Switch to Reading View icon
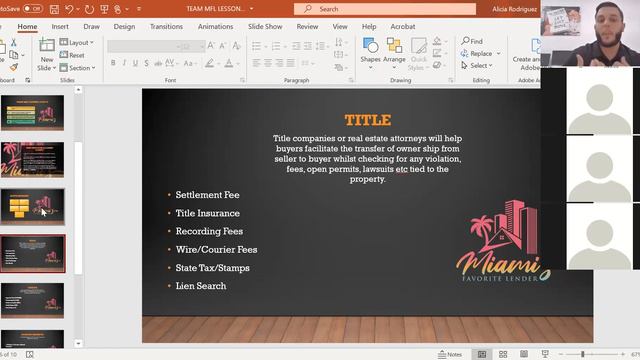640x360 pixels. [524, 354]
